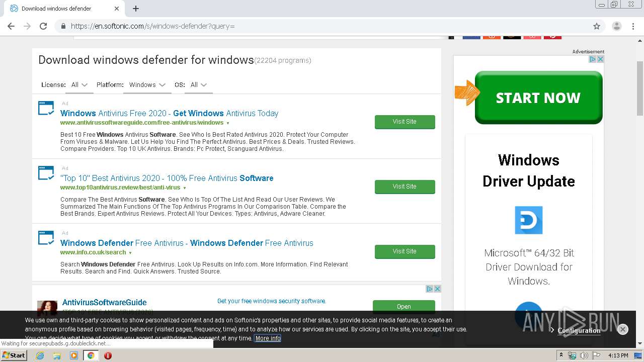644x362 pixels.
Task: Open the network tray icon
Action: click(572, 355)
